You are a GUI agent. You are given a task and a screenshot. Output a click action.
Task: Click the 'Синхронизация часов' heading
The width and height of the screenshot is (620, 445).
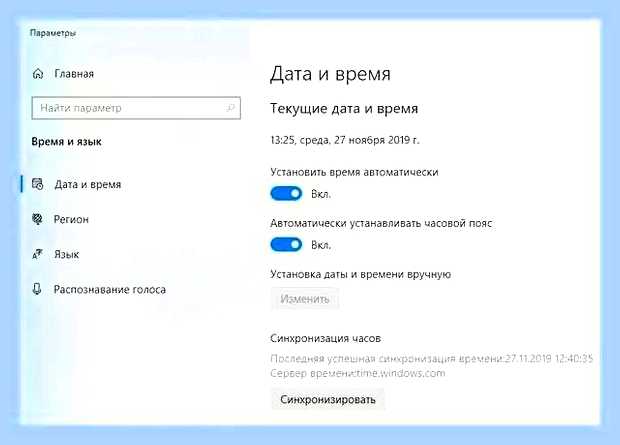325,338
